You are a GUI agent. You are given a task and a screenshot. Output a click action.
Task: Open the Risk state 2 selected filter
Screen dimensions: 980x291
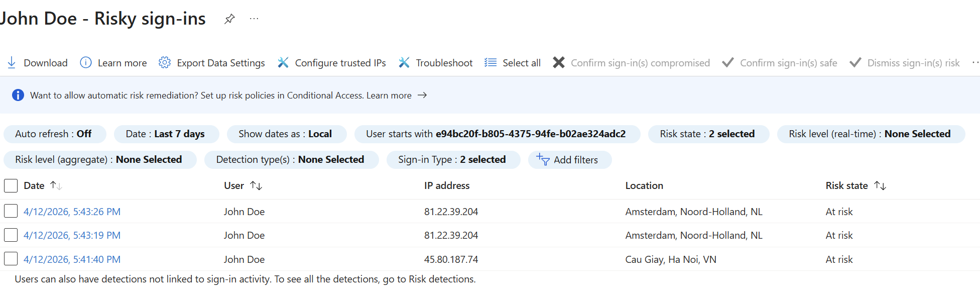coord(707,134)
